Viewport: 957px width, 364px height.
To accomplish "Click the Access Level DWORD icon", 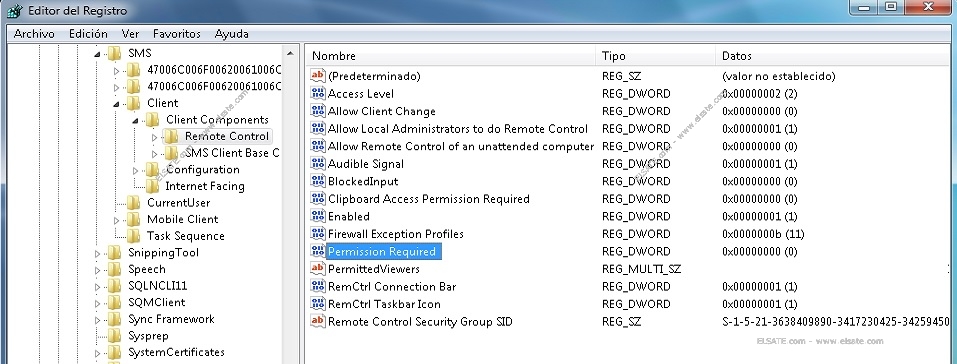I will [x=318, y=93].
